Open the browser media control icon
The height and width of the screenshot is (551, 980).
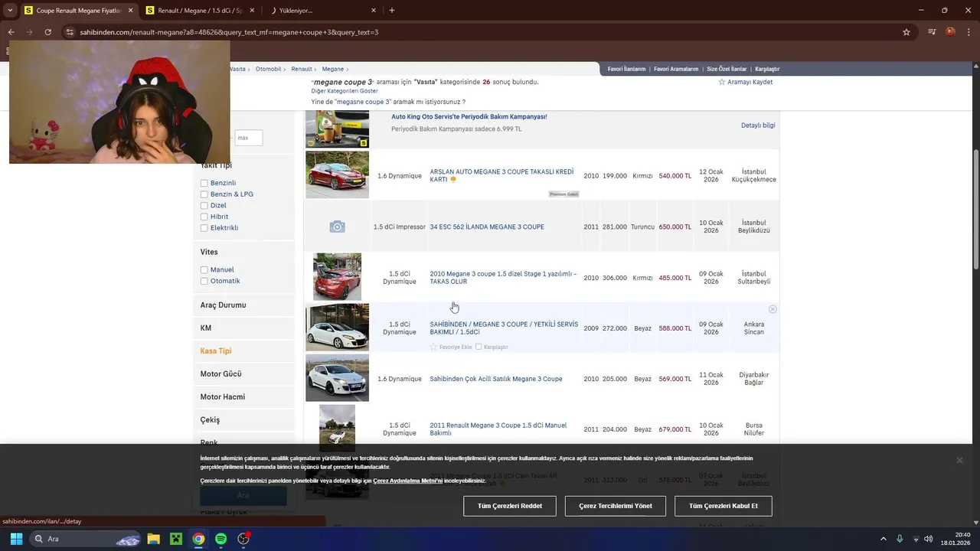[x=932, y=32]
